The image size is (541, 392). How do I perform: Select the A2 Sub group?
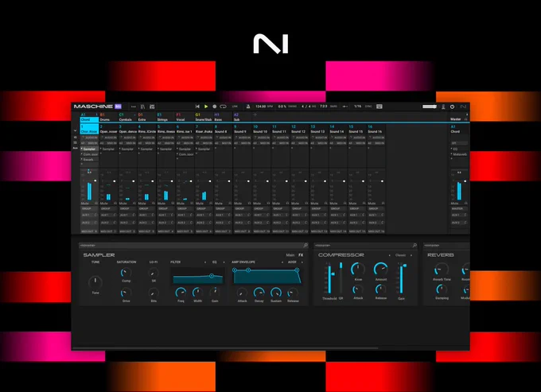242,117
